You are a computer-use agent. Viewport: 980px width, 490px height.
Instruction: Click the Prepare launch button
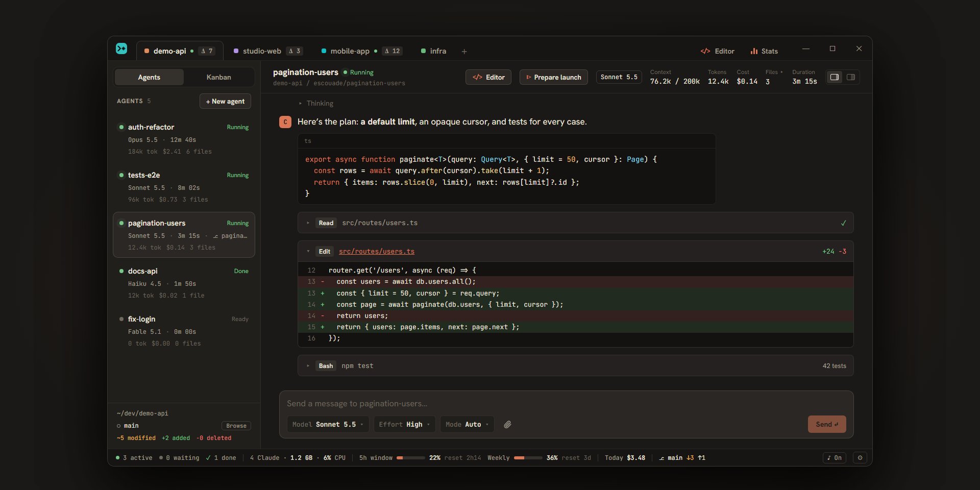coord(554,77)
